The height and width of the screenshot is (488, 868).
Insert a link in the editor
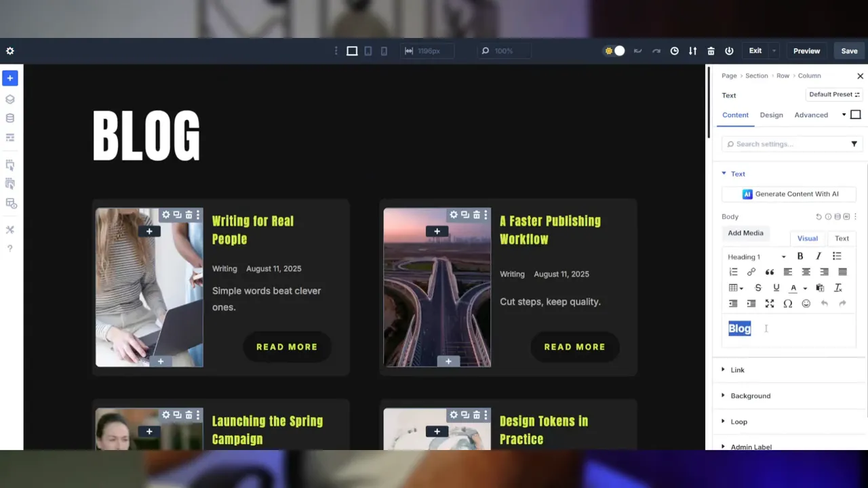coord(751,272)
